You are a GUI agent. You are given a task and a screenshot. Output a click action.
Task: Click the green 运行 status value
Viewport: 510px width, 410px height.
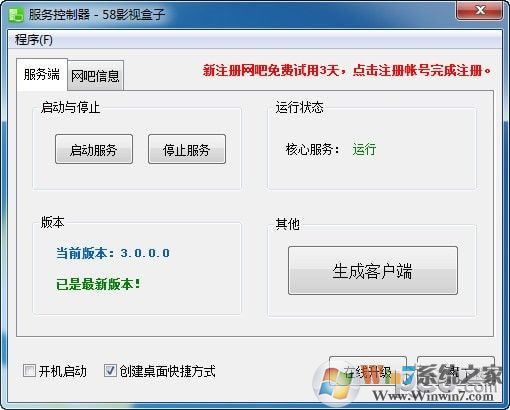pyautogui.click(x=364, y=149)
